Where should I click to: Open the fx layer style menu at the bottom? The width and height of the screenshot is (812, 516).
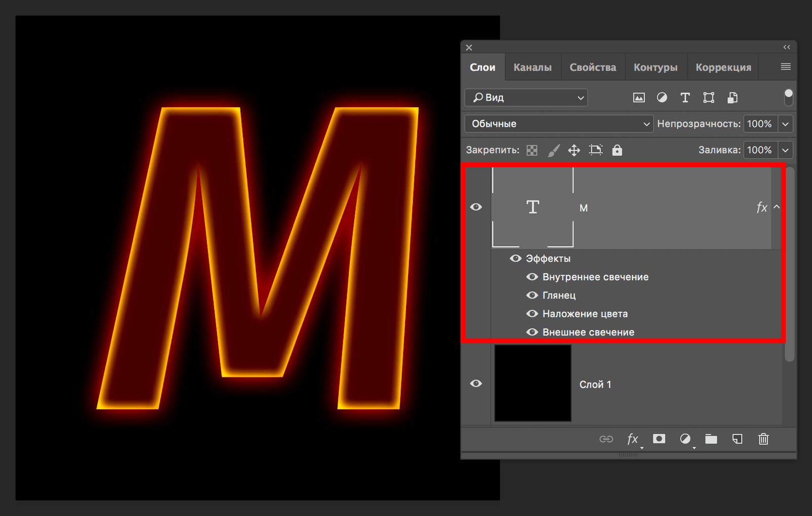[632, 439]
